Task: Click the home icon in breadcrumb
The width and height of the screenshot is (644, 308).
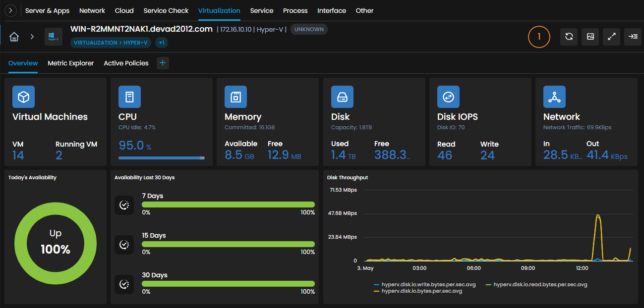Action: point(14,37)
